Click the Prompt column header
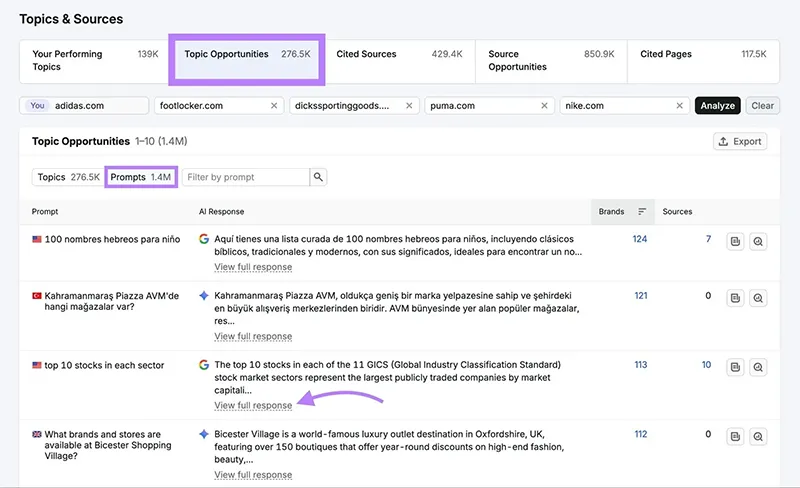This screenshot has height=488, width=800. tap(45, 211)
